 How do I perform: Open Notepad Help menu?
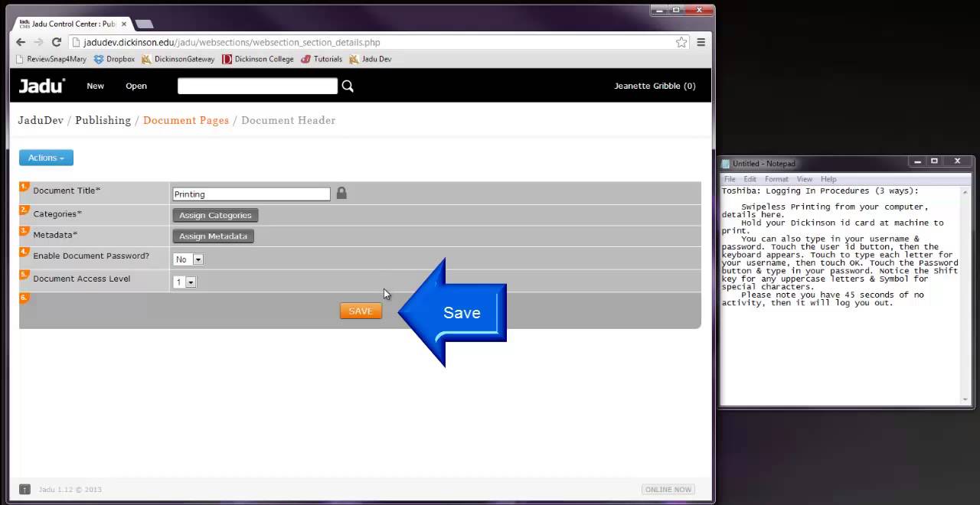tap(828, 179)
